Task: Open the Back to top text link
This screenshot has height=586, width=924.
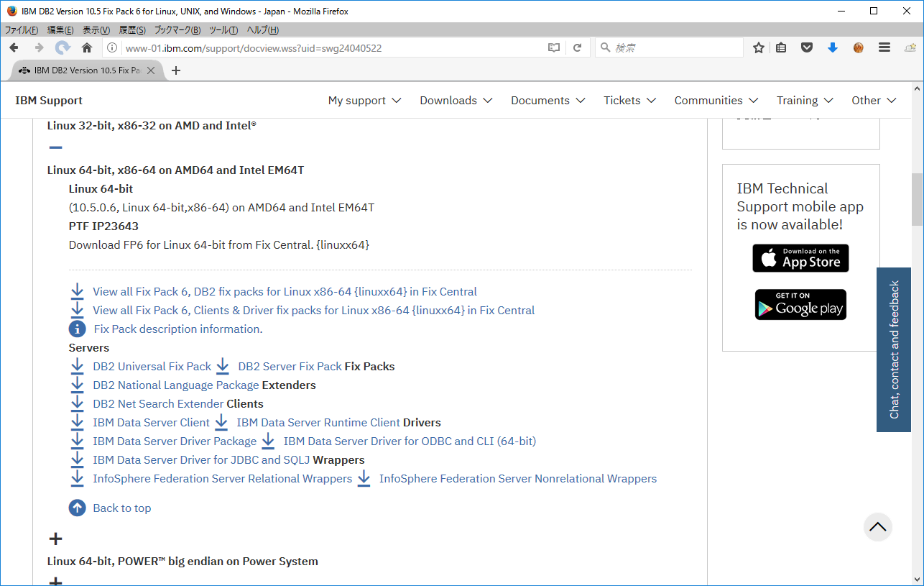Action: pyautogui.click(x=122, y=508)
